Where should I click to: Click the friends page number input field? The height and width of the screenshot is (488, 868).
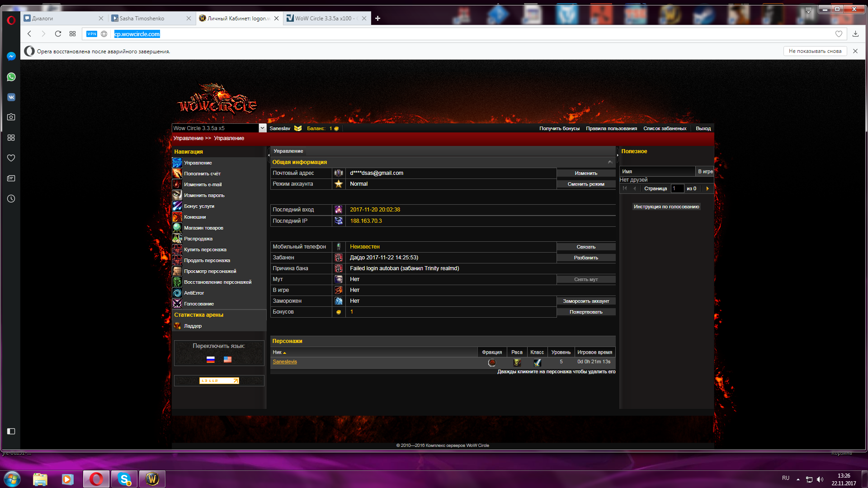pos(677,188)
